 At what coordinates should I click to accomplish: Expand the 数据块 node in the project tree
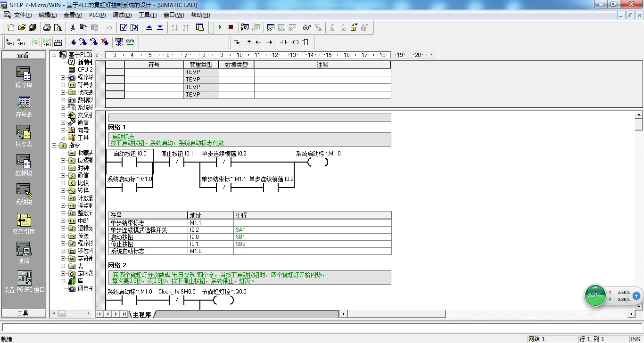point(63,100)
